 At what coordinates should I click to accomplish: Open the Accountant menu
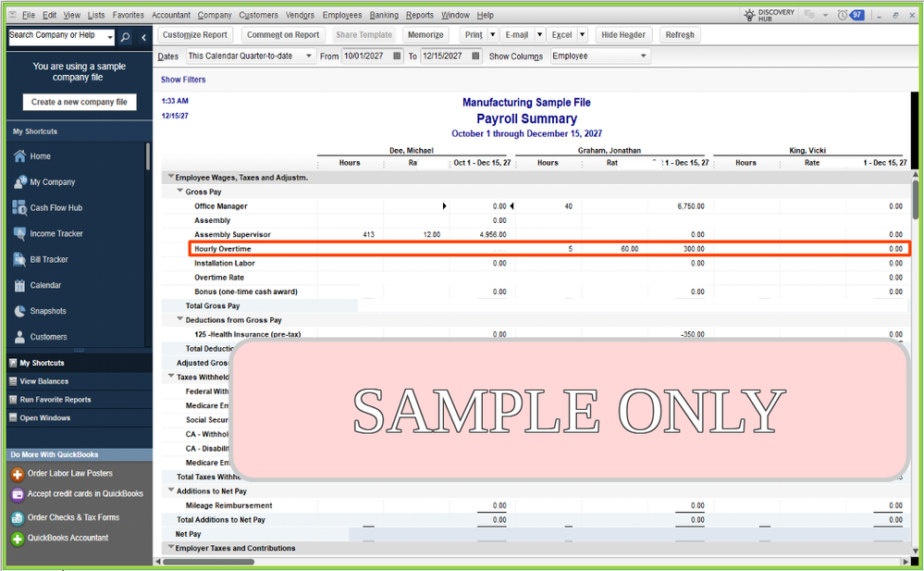click(x=171, y=16)
